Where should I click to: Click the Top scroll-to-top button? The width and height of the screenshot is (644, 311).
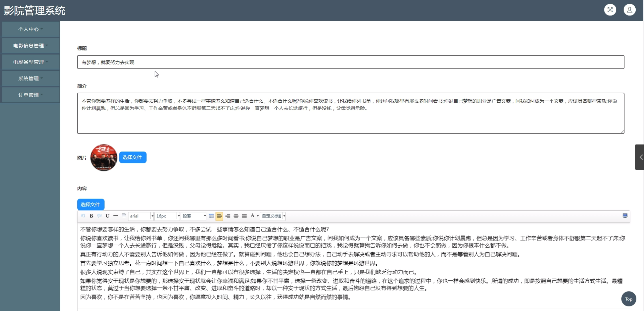click(629, 299)
